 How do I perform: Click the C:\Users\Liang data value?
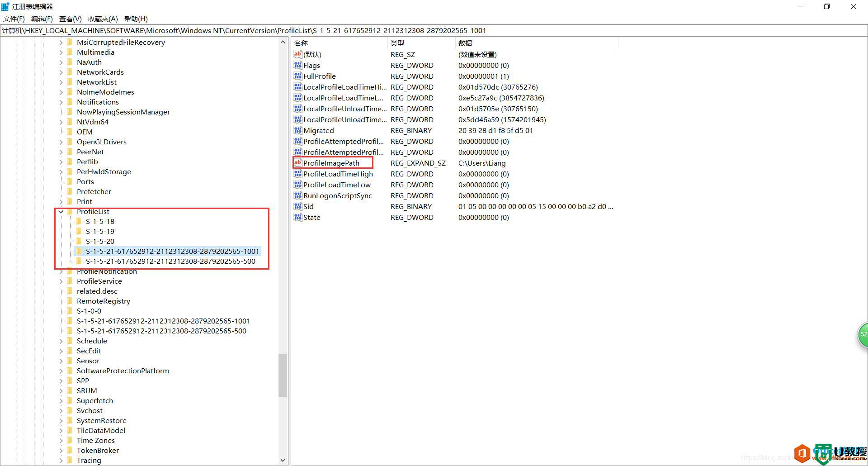coord(482,163)
